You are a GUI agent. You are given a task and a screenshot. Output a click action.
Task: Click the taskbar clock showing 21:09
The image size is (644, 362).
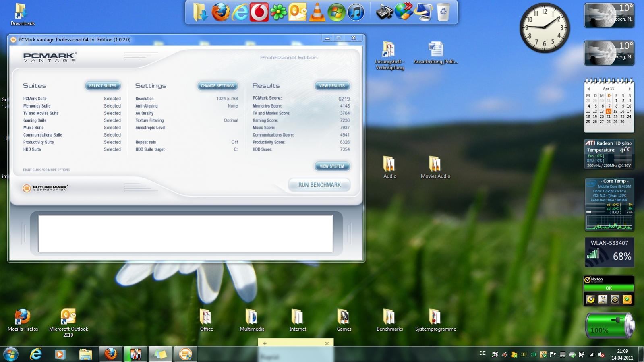point(622,354)
